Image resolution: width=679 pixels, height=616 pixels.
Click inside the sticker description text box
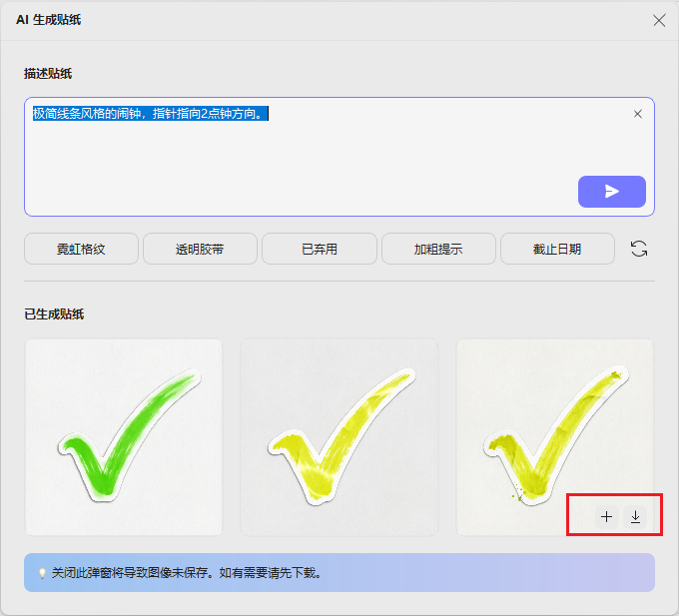click(339, 157)
